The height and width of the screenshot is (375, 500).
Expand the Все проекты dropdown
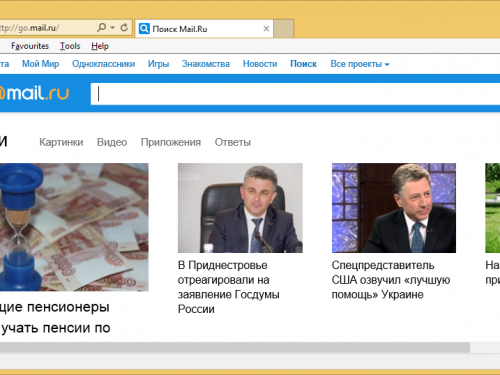[x=360, y=64]
